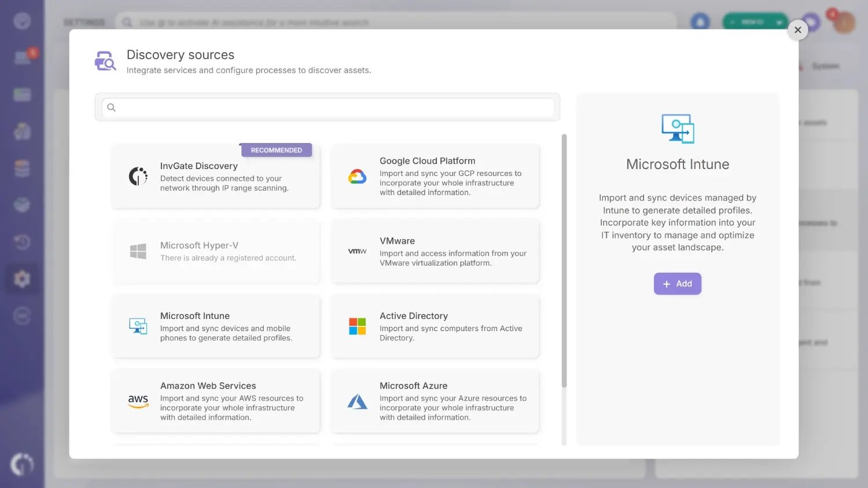
Task: Select the VMware logo icon
Action: tap(358, 251)
